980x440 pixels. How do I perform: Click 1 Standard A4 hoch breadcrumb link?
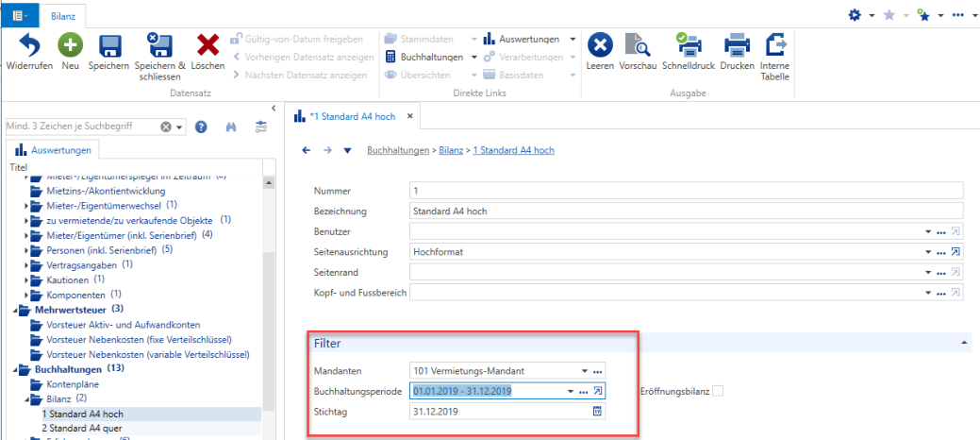(514, 150)
